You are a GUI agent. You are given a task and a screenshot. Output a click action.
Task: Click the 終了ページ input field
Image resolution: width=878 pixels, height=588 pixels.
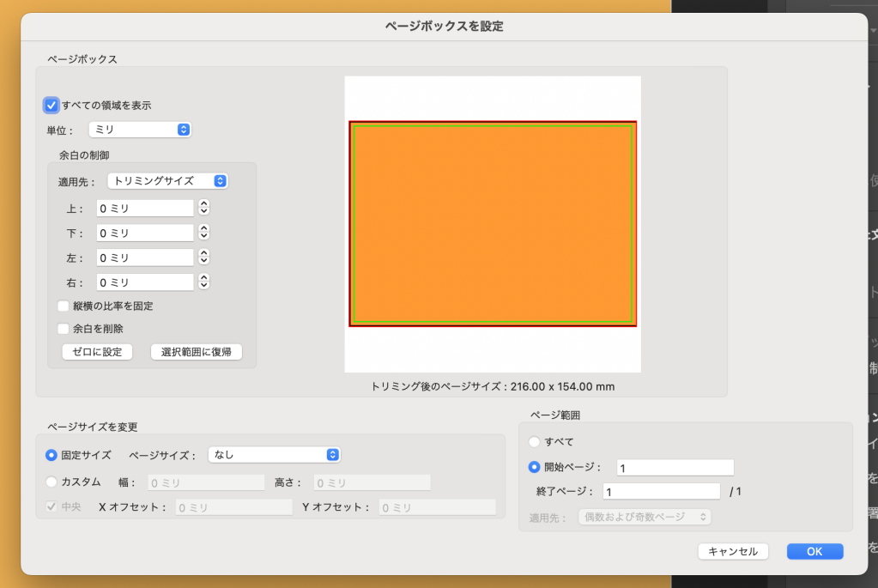click(x=661, y=492)
